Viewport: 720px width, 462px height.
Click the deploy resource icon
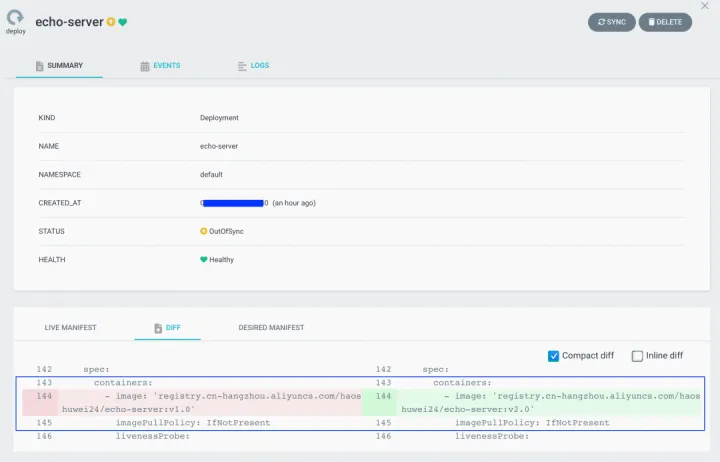(15, 17)
